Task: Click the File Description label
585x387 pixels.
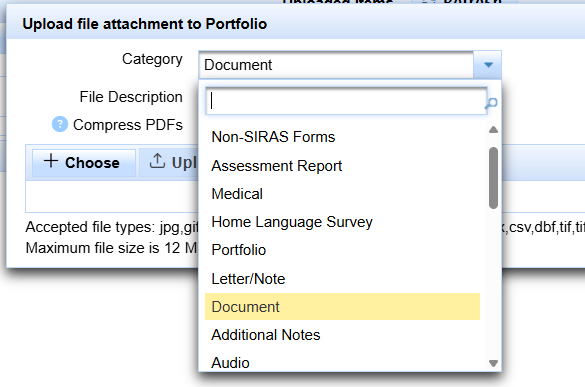Action: click(x=131, y=97)
